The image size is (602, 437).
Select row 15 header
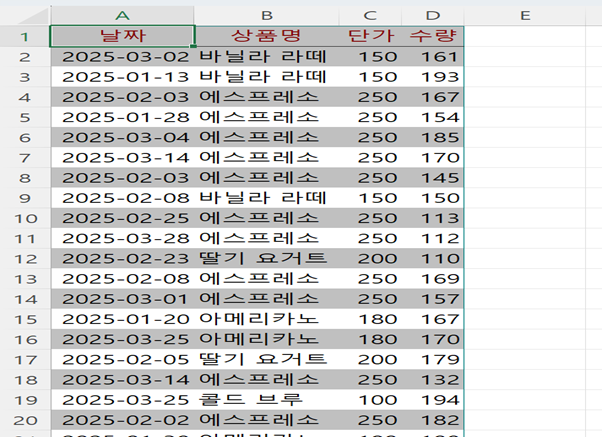25,319
